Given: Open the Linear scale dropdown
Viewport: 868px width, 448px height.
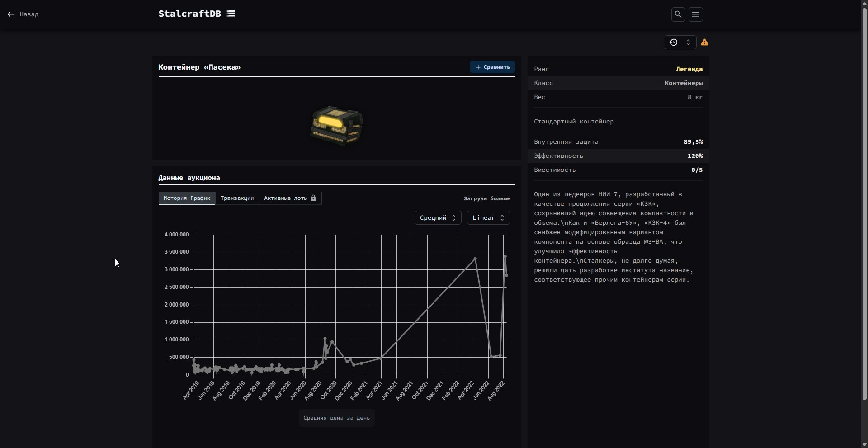Looking at the screenshot, I should pyautogui.click(x=488, y=218).
